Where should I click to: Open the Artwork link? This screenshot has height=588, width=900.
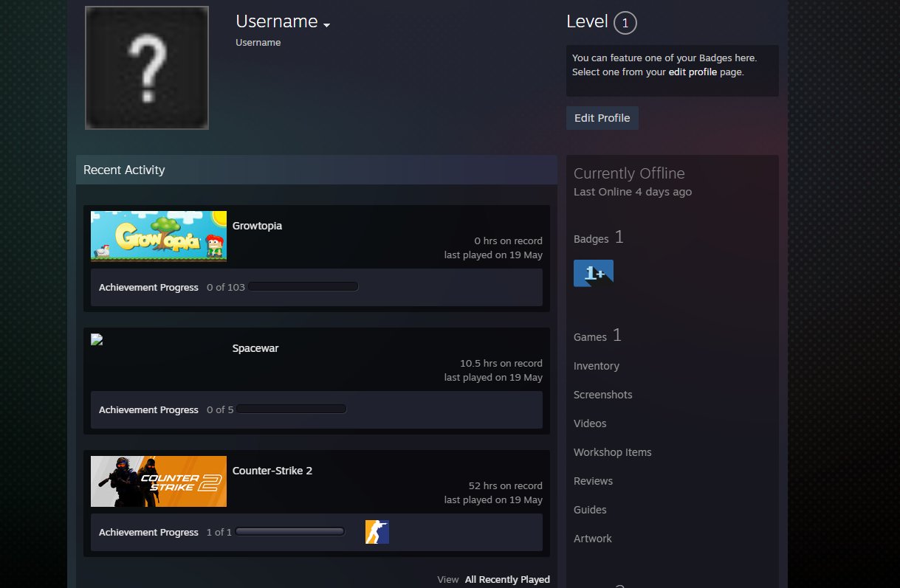pyautogui.click(x=593, y=539)
